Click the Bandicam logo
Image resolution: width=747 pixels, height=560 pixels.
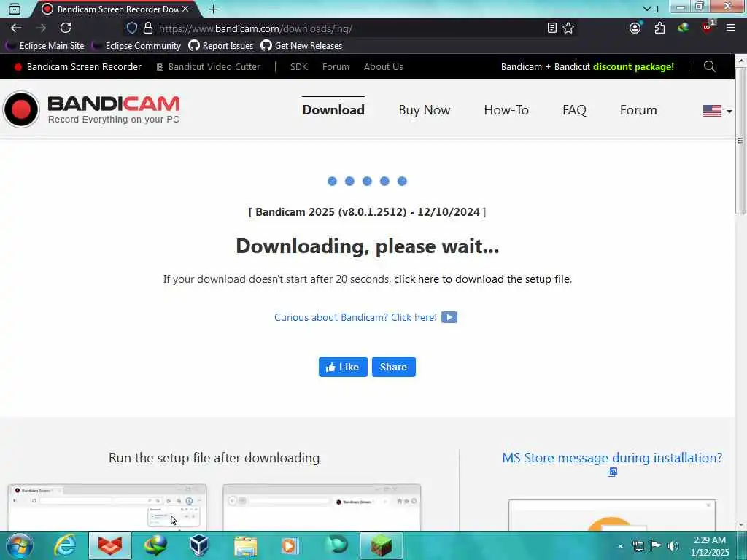click(91, 109)
